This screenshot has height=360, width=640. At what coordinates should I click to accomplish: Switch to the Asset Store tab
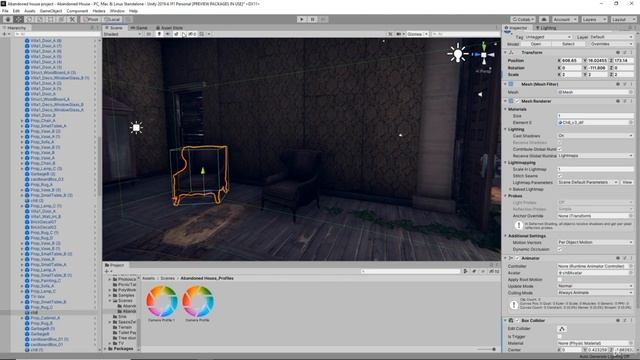[169, 28]
